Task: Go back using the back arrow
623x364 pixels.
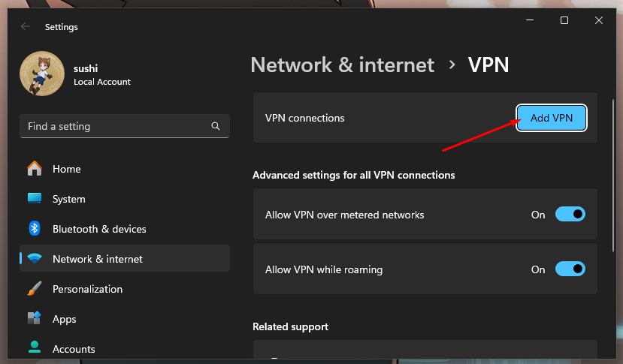Action: [x=26, y=26]
